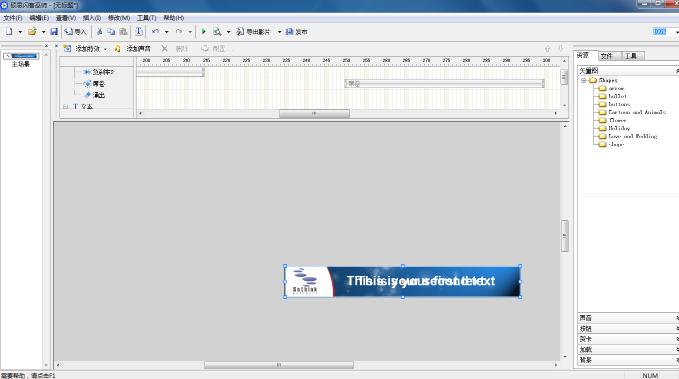
Task: Copy selection with the Copy icon
Action: pyautogui.click(x=111, y=32)
